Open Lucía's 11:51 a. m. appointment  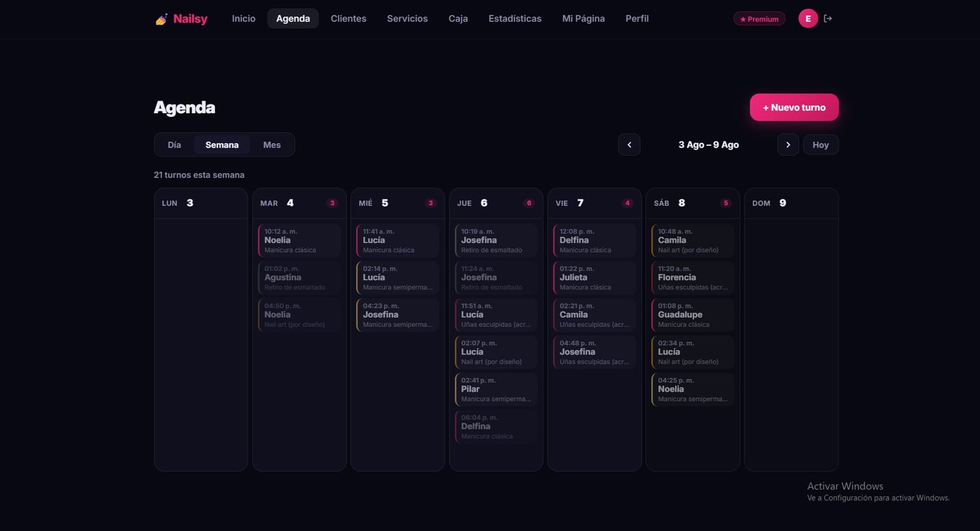[x=496, y=315]
